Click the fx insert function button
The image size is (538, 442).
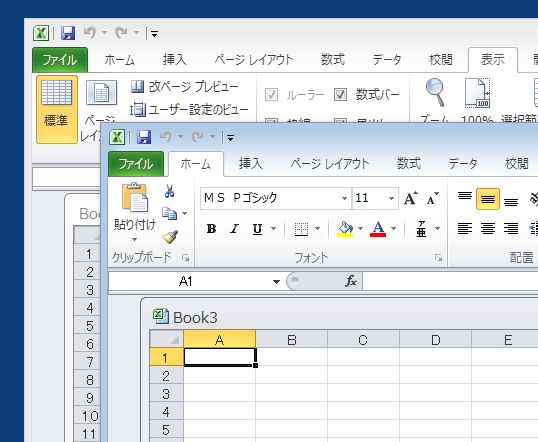351,281
